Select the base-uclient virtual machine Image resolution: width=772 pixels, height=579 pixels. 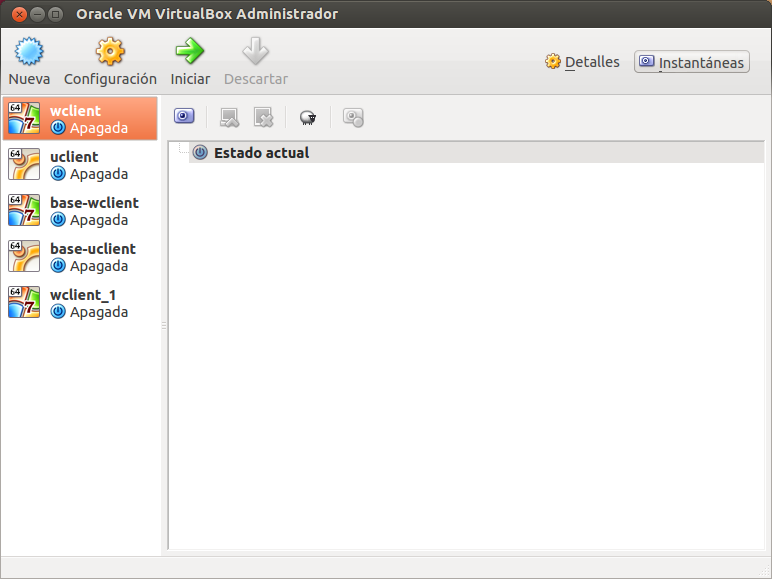click(80, 257)
